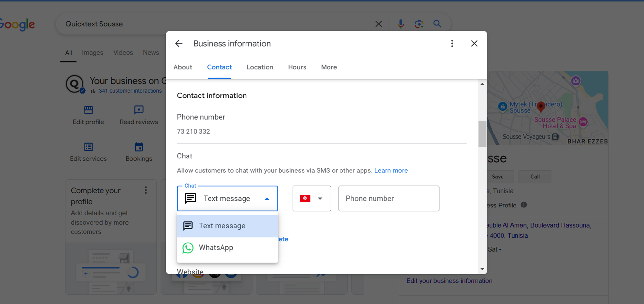
Task: Close the Business information dialog
Action: 474,44
